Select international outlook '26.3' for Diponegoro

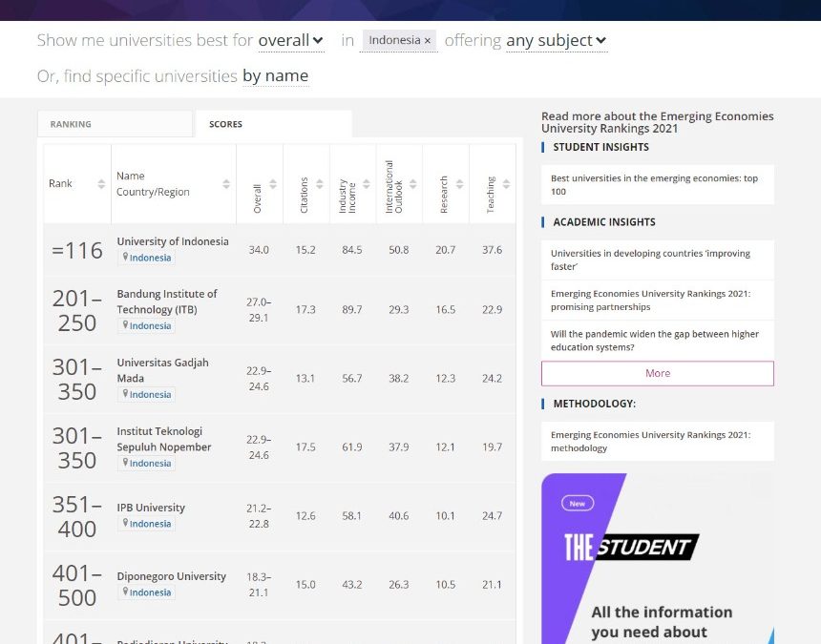click(x=398, y=584)
